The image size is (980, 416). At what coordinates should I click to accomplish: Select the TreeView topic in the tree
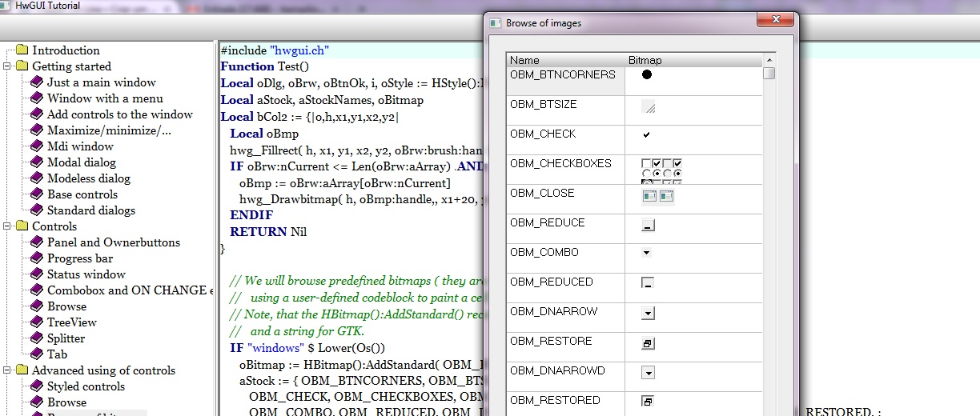(x=71, y=322)
